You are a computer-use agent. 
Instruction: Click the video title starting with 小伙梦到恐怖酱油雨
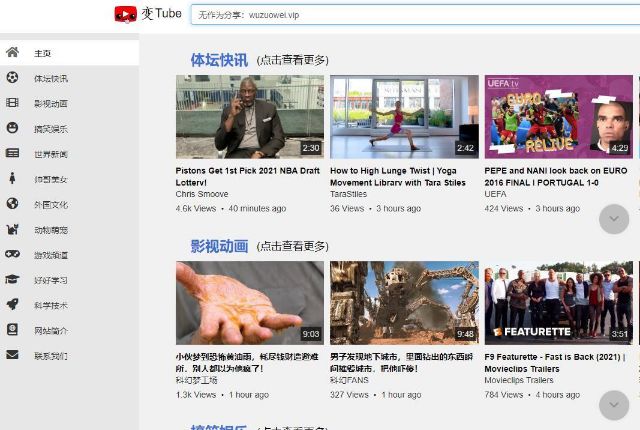pos(247,362)
